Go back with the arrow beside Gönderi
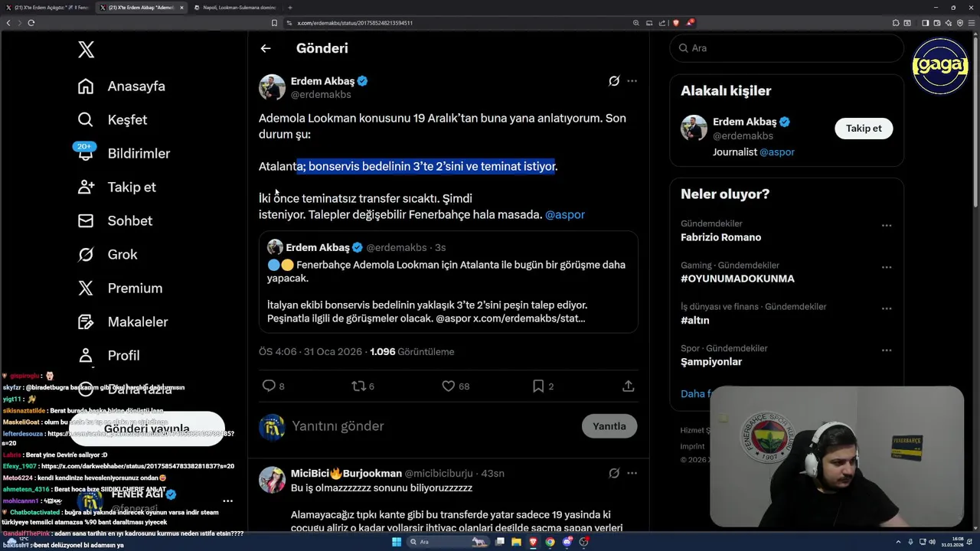Viewport: 980px width, 551px height. pyautogui.click(x=266, y=48)
